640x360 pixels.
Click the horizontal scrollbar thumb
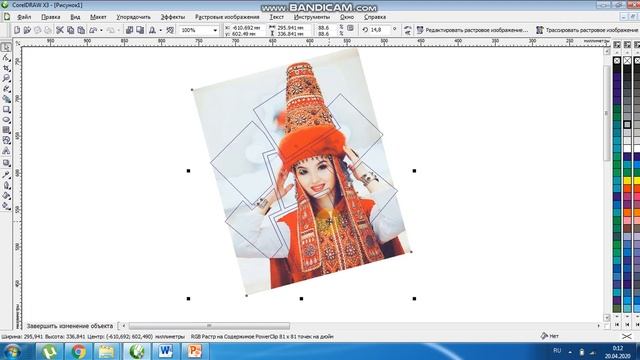209,326
